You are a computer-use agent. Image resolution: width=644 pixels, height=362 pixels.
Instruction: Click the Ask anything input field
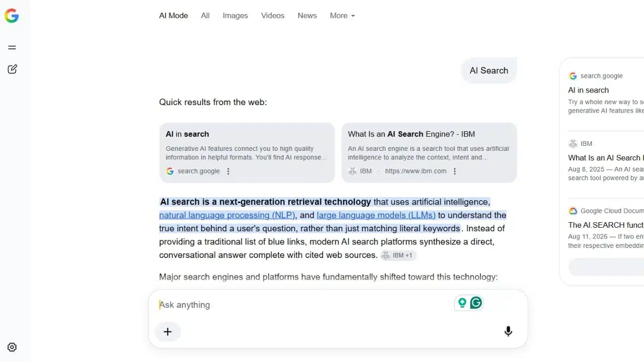pos(302,305)
